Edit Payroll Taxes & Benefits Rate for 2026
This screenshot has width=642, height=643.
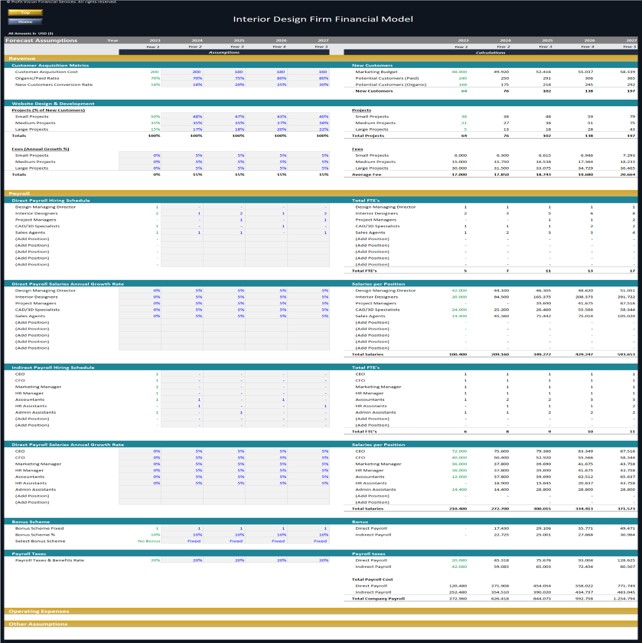click(266, 560)
